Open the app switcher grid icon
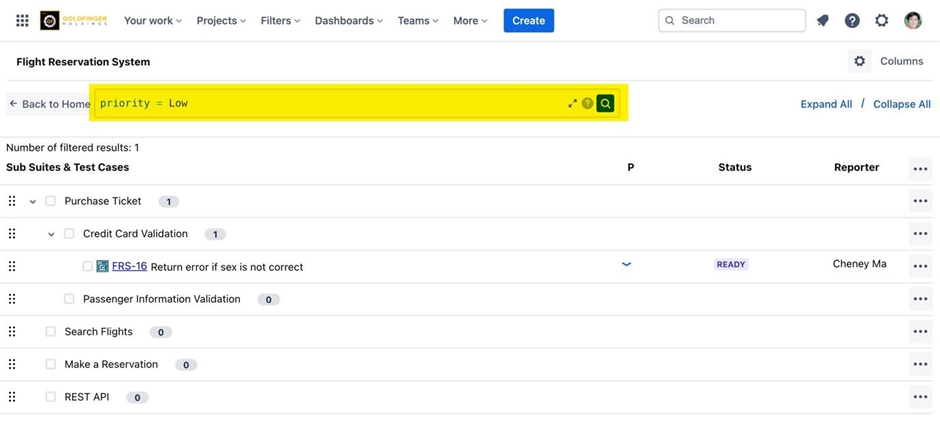 click(x=22, y=21)
